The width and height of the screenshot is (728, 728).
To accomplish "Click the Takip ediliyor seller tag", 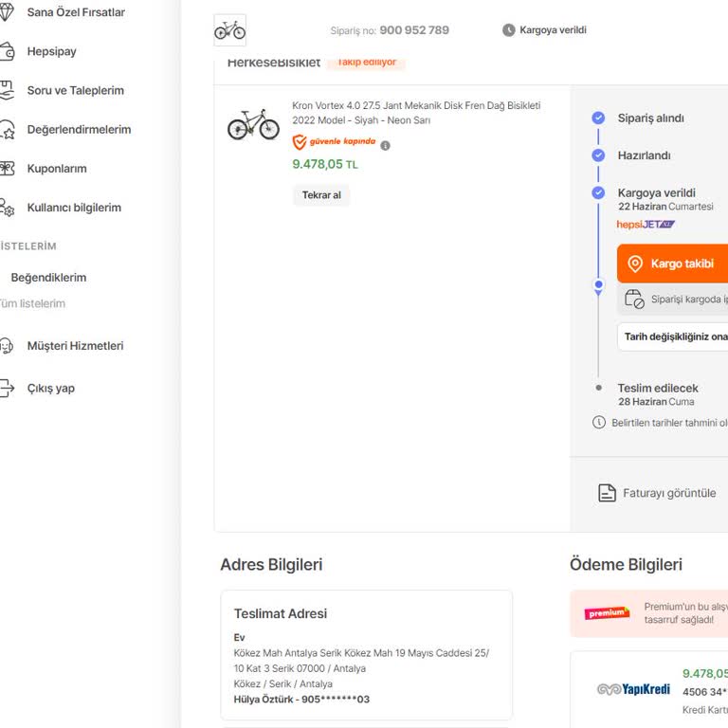I will [366, 62].
